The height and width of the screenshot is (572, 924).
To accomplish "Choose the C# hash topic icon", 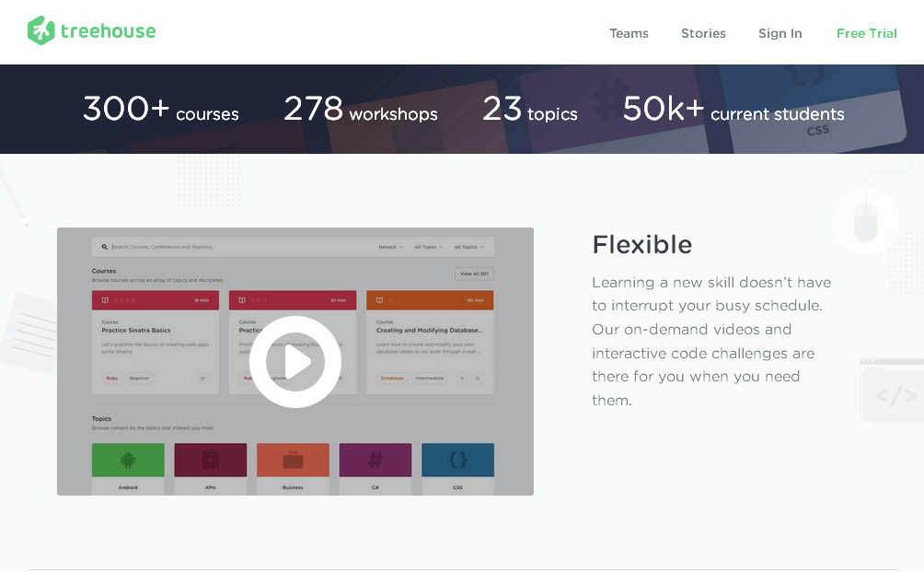I will (375, 460).
